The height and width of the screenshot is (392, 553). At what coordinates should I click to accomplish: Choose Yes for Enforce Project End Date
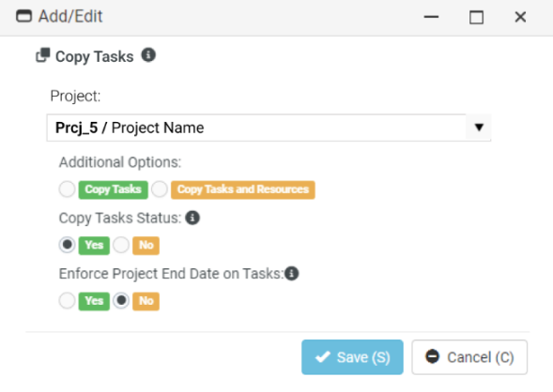point(67,300)
